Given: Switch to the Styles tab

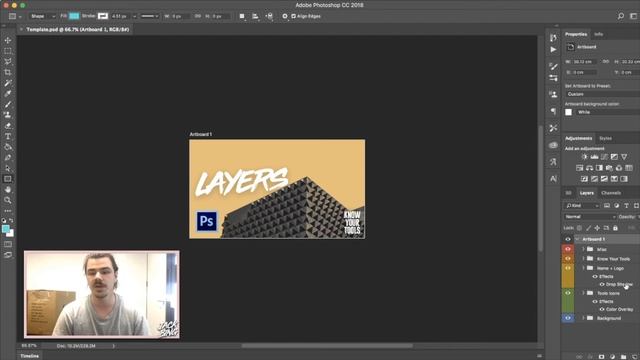Looking at the screenshot, I should pos(605,138).
